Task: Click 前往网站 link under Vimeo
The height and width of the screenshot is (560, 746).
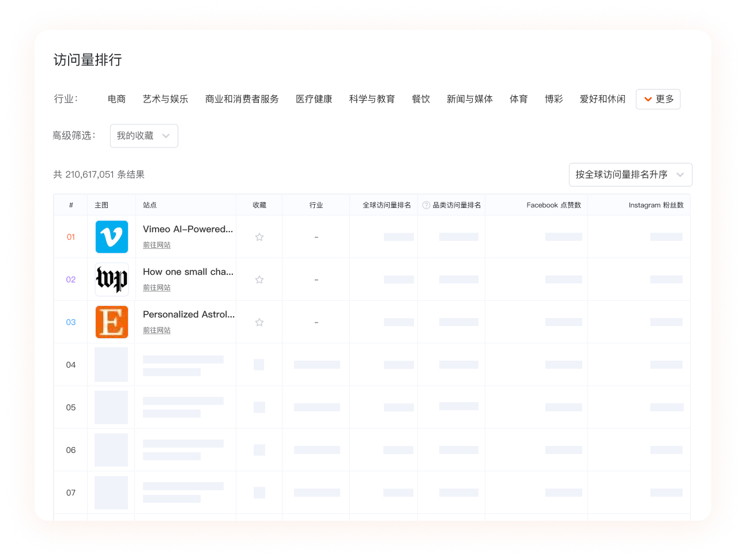Action: point(157,245)
